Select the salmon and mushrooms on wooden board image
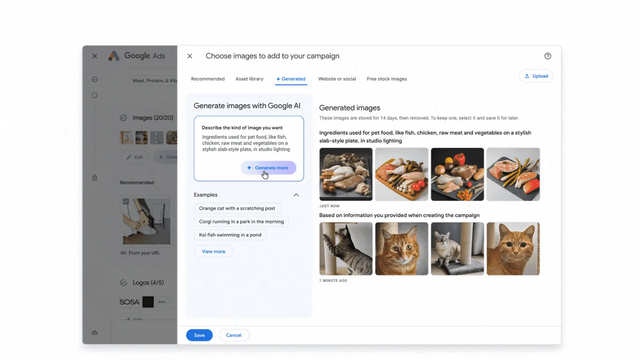The height and width of the screenshot is (362, 644). click(x=402, y=174)
